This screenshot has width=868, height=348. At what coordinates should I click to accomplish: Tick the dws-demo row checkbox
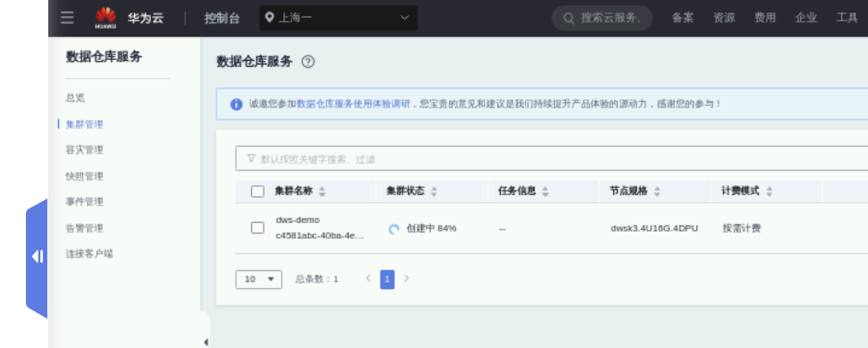[257, 228]
